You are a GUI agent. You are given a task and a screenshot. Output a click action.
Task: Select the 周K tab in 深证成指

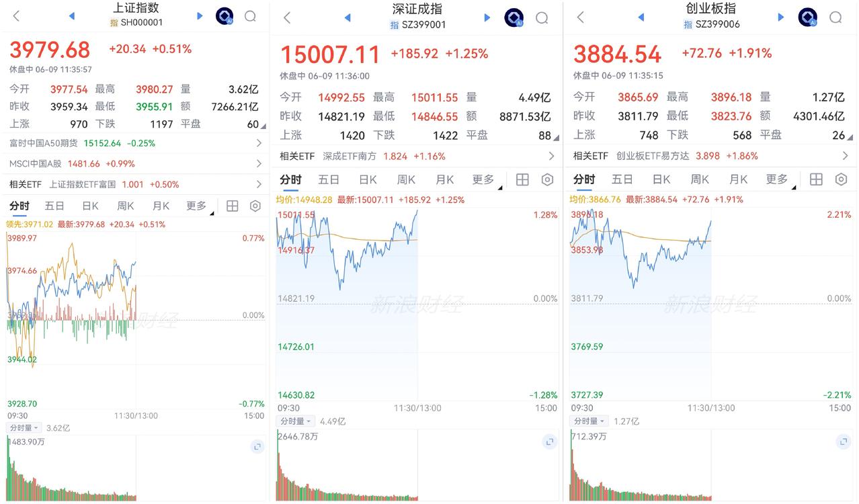pyautogui.click(x=406, y=179)
